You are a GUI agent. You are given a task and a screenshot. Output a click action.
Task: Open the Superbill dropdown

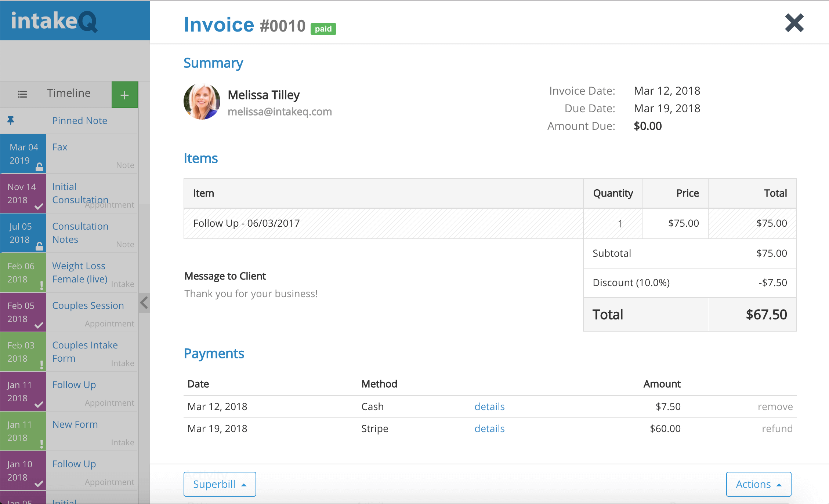[219, 484]
